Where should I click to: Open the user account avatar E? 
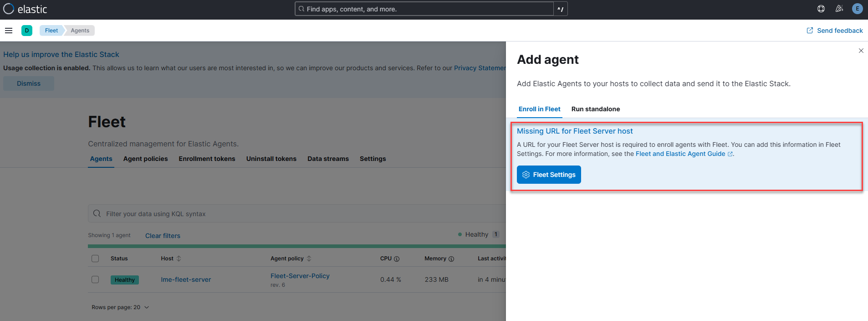point(858,9)
